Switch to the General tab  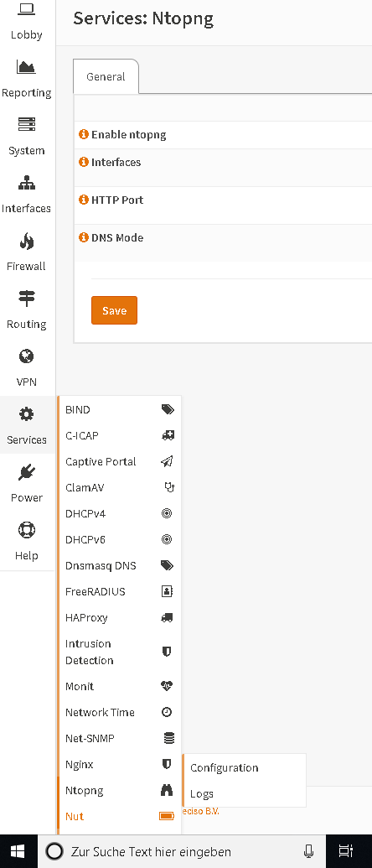[106, 76]
